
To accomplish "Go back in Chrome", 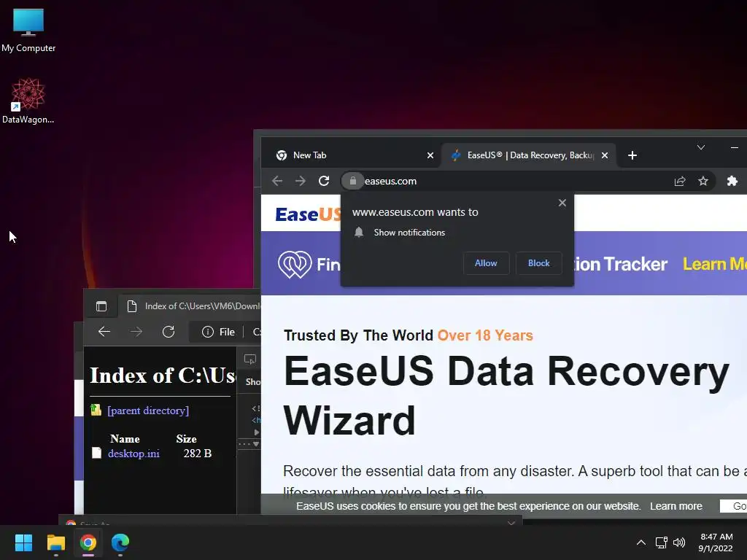I will tap(277, 181).
